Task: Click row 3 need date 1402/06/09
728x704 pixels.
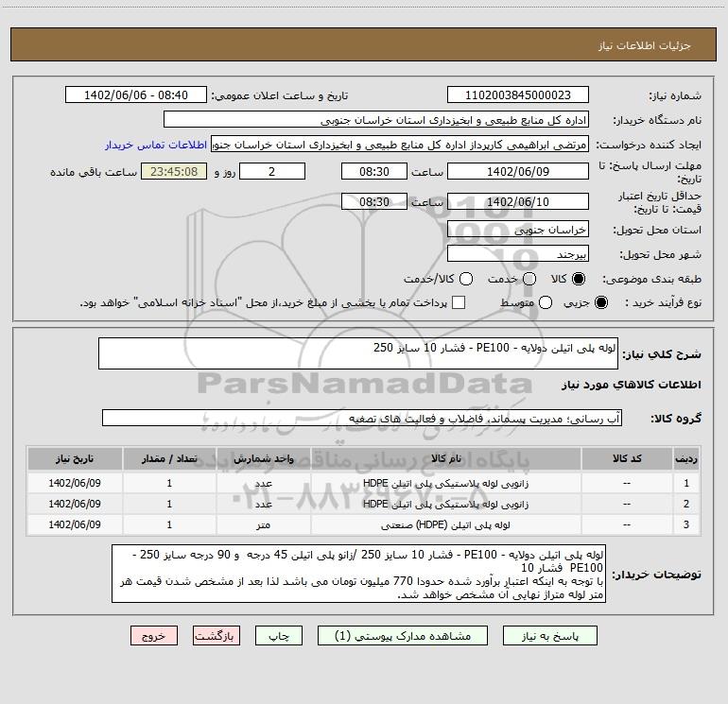Action: coord(75,524)
